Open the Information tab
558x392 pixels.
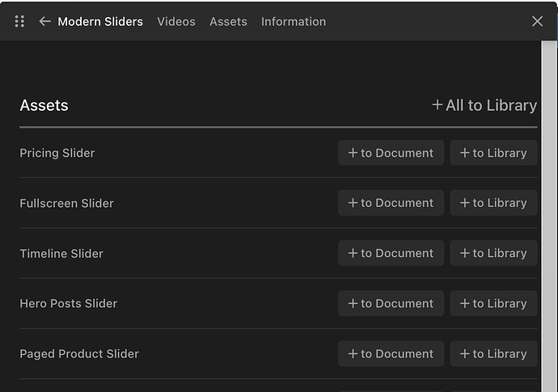294,22
